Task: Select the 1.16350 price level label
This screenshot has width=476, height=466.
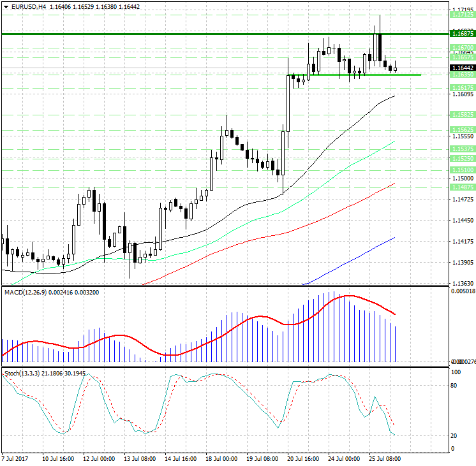Action: [x=463, y=75]
